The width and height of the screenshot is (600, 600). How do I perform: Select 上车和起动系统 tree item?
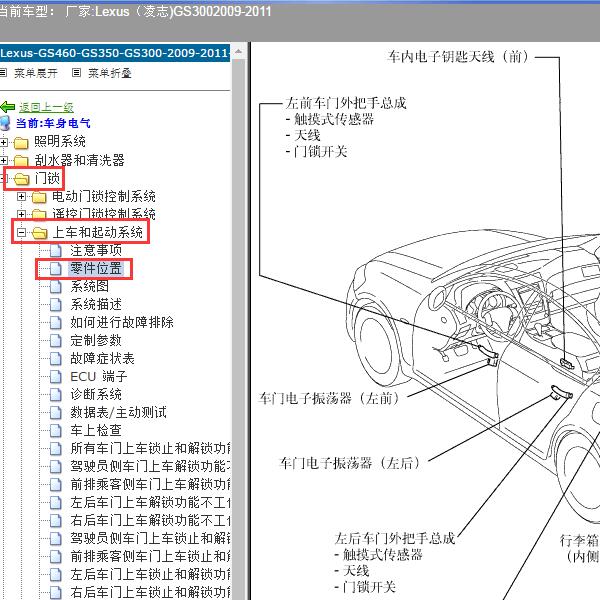tap(98, 232)
